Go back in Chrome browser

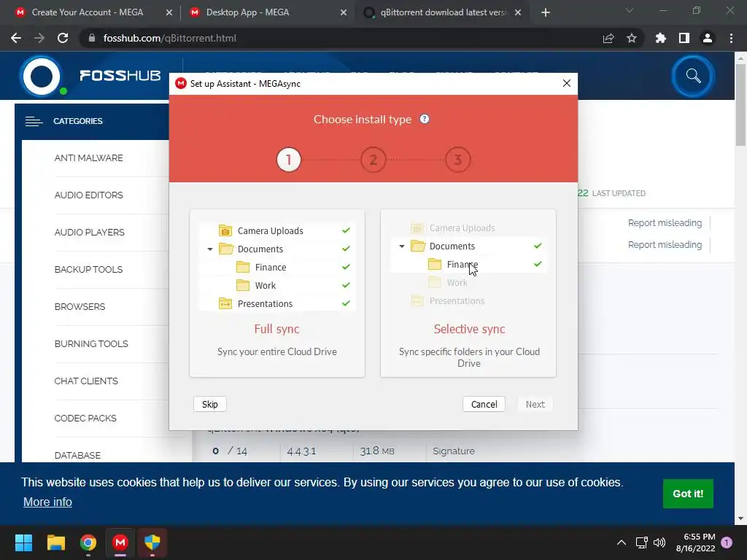point(16,38)
